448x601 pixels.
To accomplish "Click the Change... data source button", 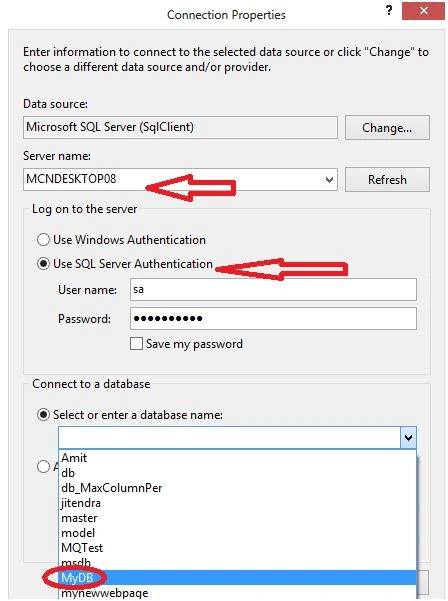I will 387,128.
